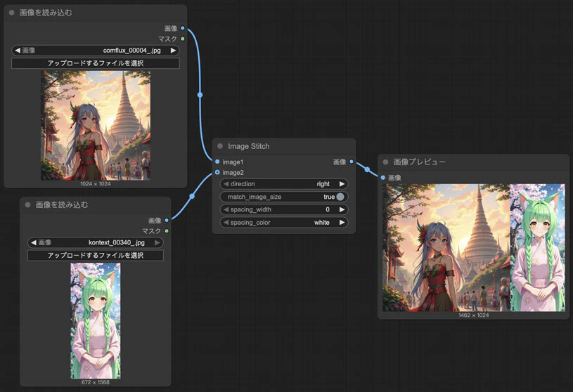Decrease spacing_width value

coord(226,209)
